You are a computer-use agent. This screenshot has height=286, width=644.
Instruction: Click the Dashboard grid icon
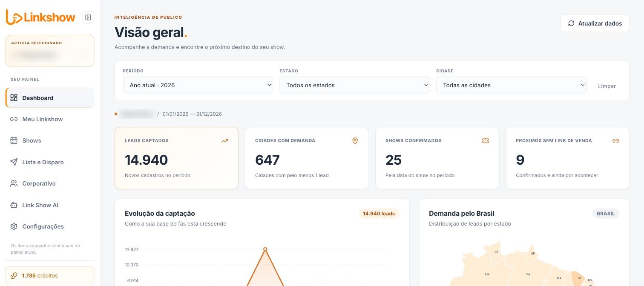coord(14,98)
